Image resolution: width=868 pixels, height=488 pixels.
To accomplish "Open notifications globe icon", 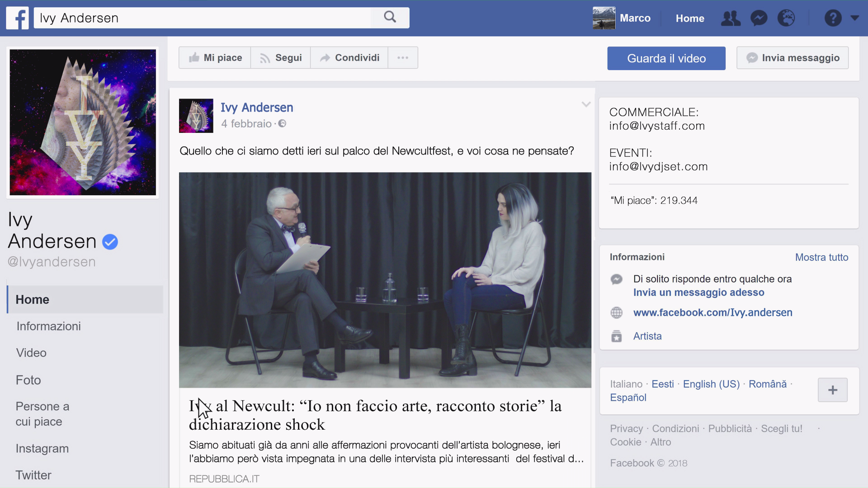I will 786,19.
